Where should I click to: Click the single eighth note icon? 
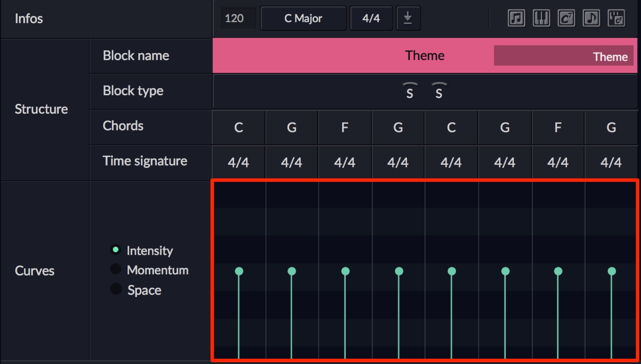tap(591, 18)
